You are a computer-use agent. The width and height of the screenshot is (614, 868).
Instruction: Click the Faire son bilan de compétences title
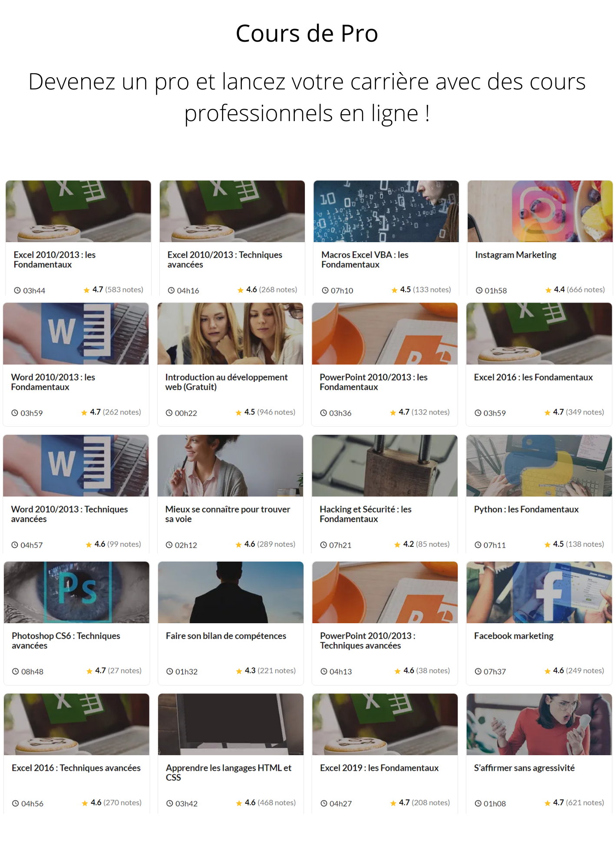226,636
